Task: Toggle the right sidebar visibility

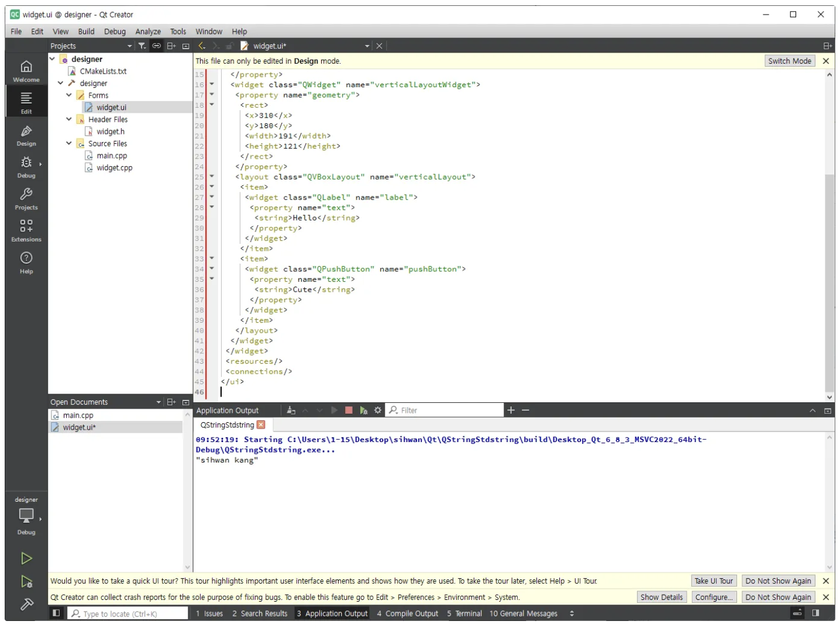Action: (x=815, y=613)
